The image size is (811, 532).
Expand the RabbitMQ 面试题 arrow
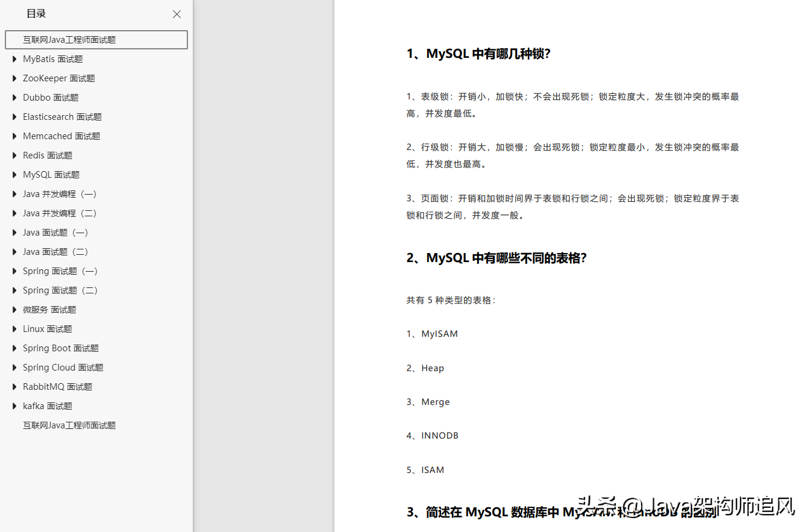[x=14, y=387]
